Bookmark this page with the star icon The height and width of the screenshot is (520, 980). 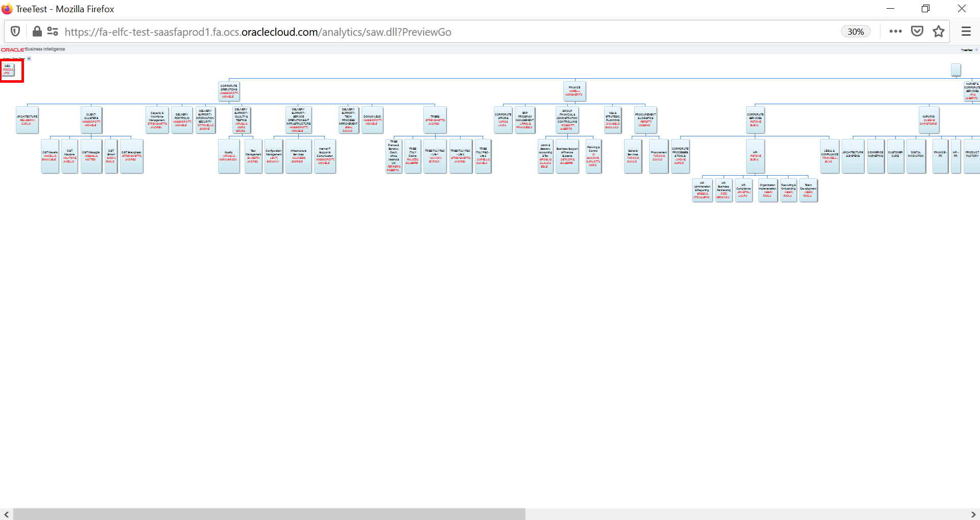click(938, 31)
